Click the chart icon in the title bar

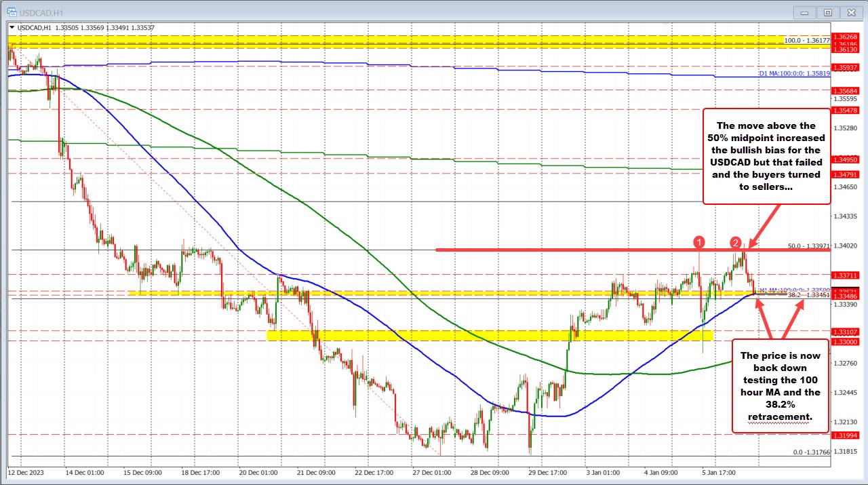coord(12,12)
